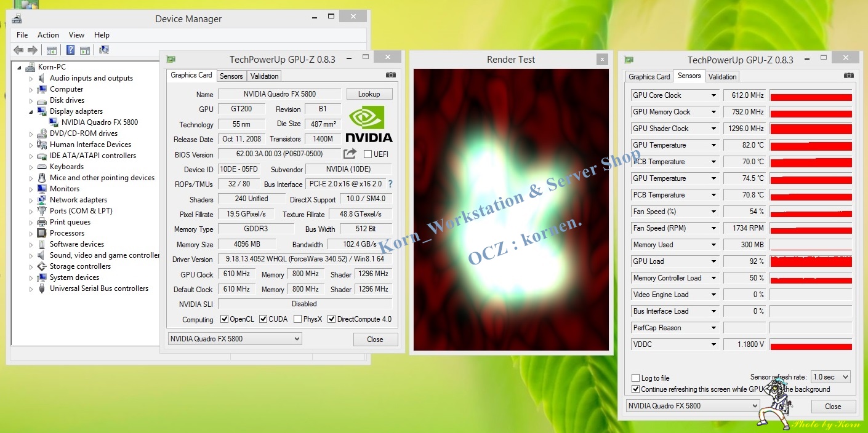
Task: Open Help via the blue question-mark toolbar icon
Action: coord(71,50)
